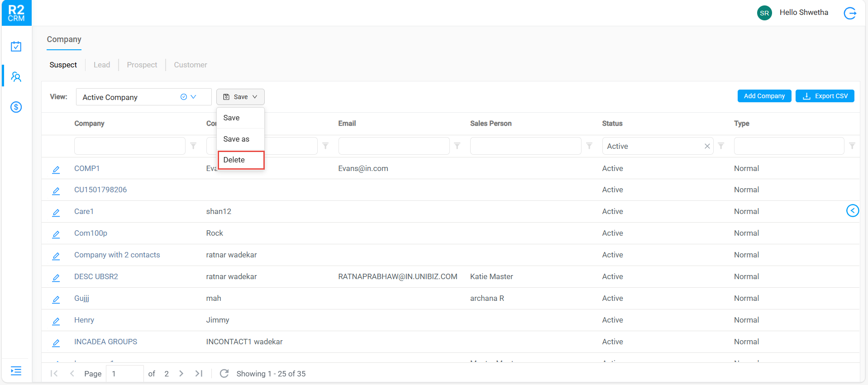868x385 pixels.
Task: Click the Export CSV button
Action: [825, 96]
